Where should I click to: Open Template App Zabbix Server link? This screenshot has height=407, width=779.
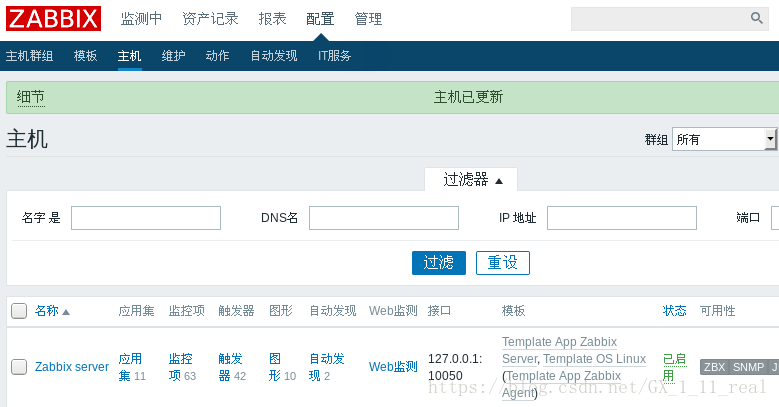click(559, 350)
